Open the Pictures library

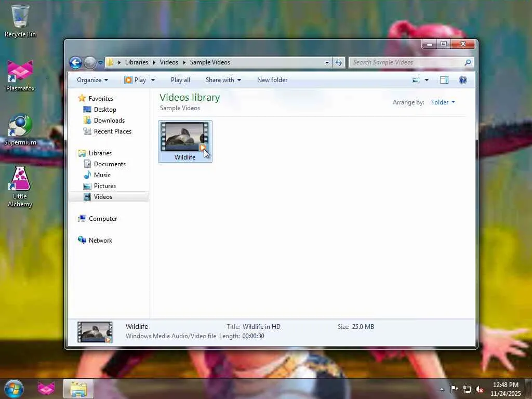105,186
